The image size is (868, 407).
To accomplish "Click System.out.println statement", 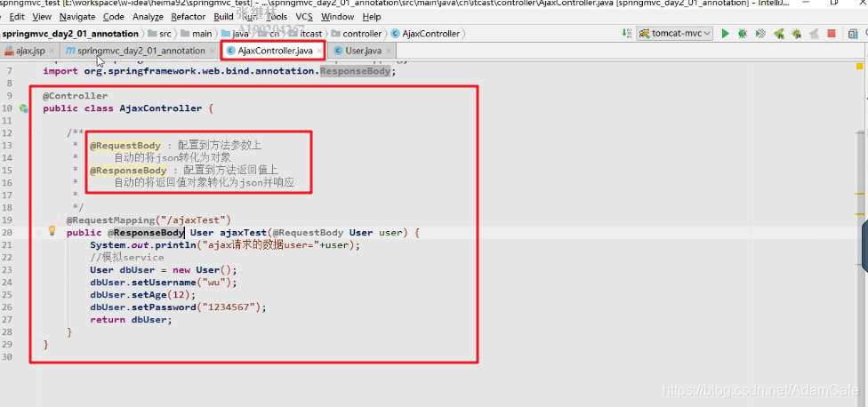I will point(225,245).
